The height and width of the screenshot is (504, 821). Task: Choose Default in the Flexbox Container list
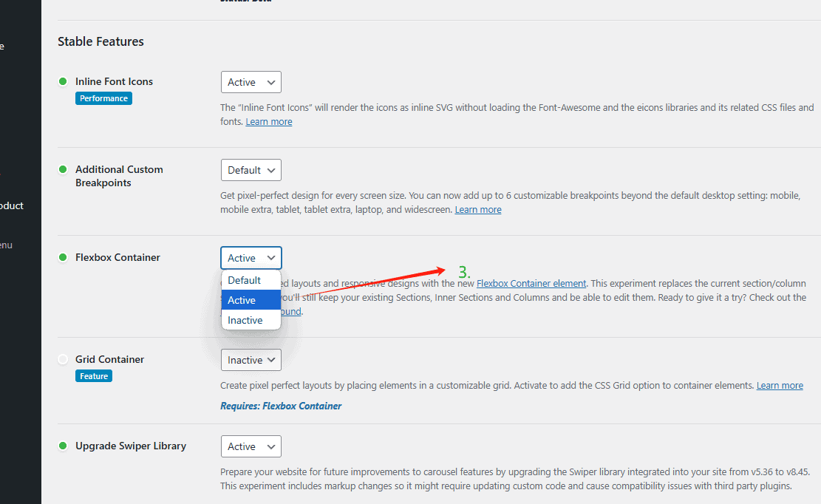(251, 280)
